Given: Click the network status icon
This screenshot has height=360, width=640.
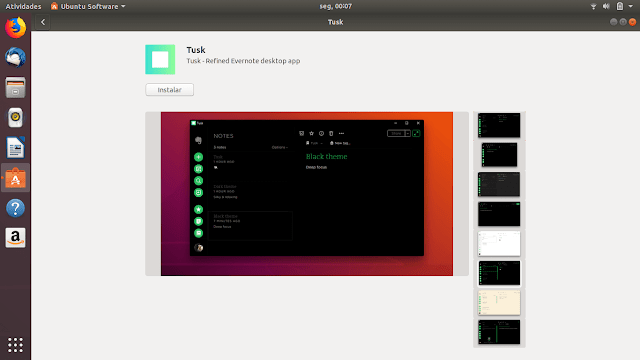Looking at the screenshot, I should 593,6.
